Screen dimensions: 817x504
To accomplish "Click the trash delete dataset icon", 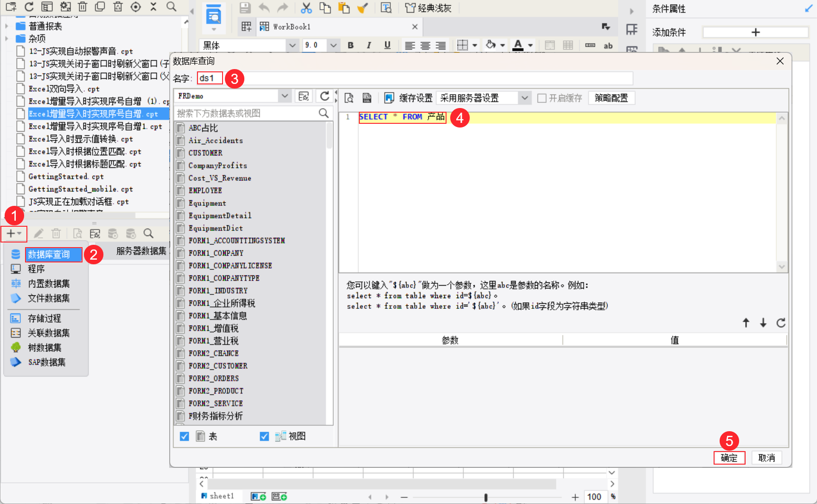I will click(56, 234).
